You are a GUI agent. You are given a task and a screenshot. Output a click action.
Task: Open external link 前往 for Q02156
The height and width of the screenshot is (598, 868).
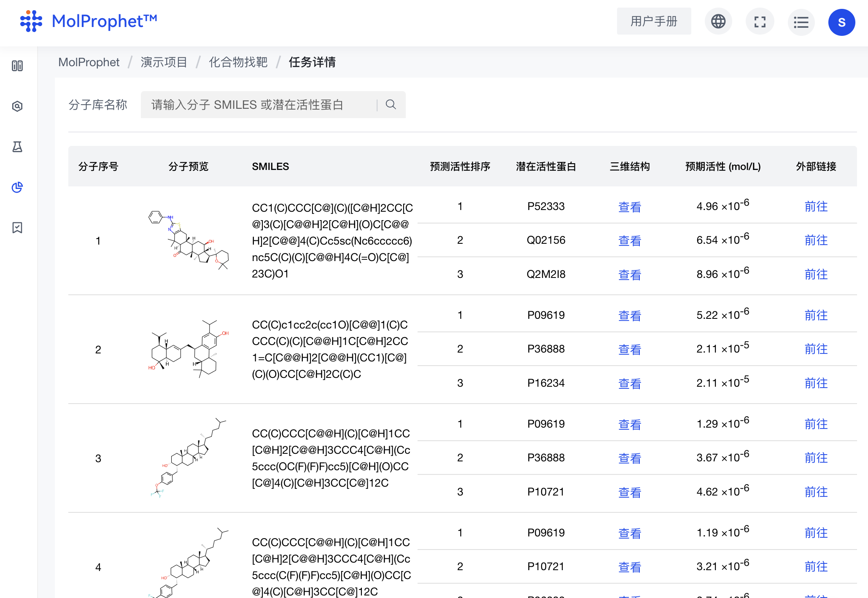click(x=816, y=240)
